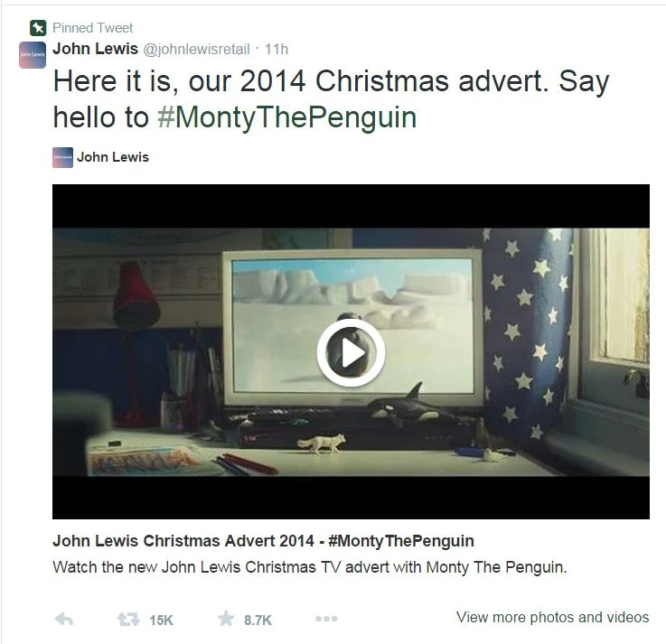The height and width of the screenshot is (644, 666).
Task: Open the #MontyThePenguin hashtag in tweet text
Action: 286,117
